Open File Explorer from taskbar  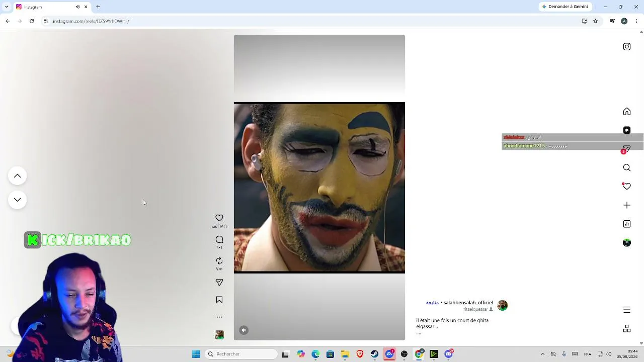(x=345, y=354)
